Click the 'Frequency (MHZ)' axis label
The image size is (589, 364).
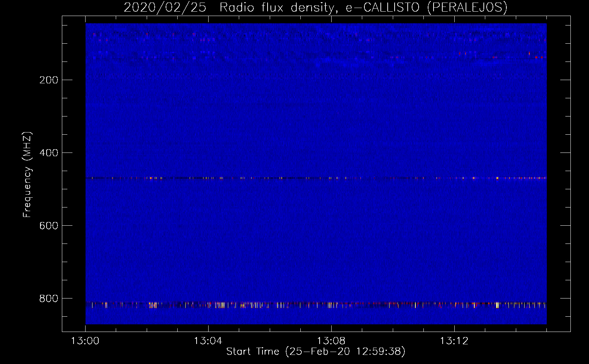pos(27,175)
